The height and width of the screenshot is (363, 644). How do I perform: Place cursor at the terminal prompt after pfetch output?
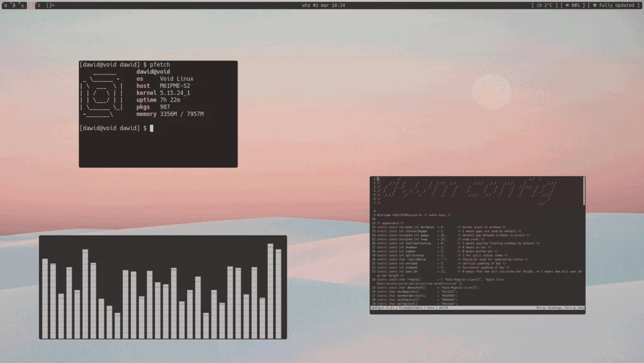[x=152, y=128]
